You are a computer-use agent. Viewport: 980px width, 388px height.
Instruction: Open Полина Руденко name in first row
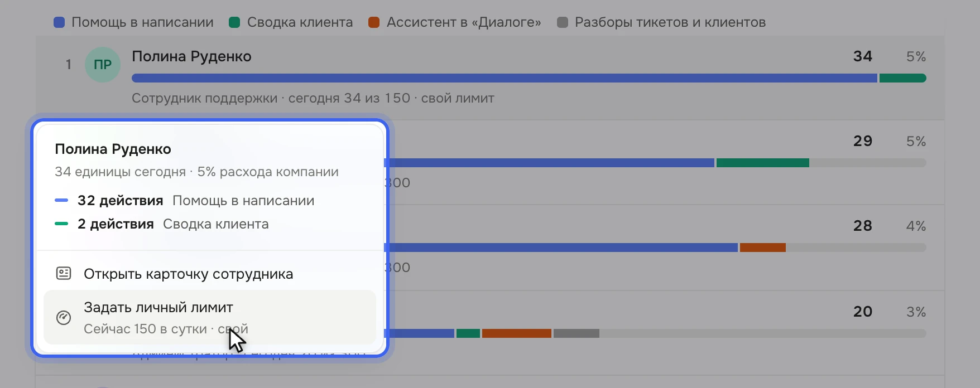pos(191,56)
